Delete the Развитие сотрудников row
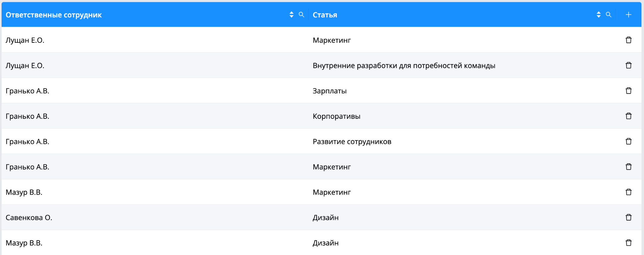This screenshot has width=644, height=255. (x=628, y=141)
